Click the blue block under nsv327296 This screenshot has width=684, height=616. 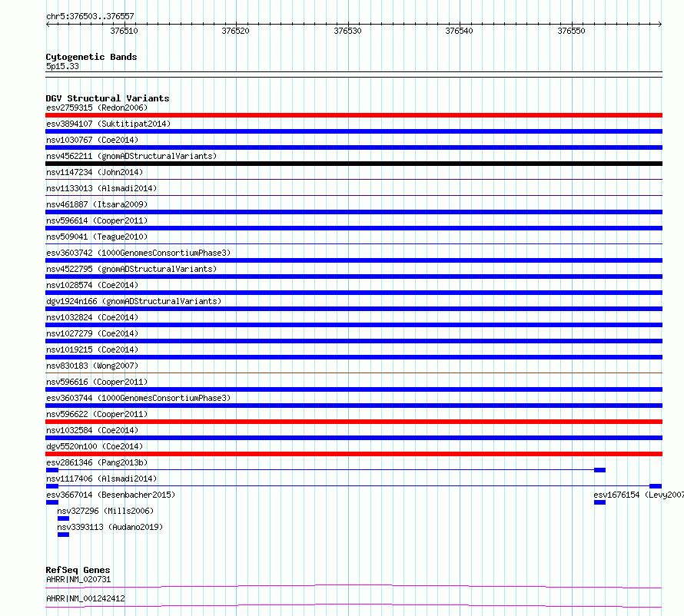pyautogui.click(x=63, y=518)
